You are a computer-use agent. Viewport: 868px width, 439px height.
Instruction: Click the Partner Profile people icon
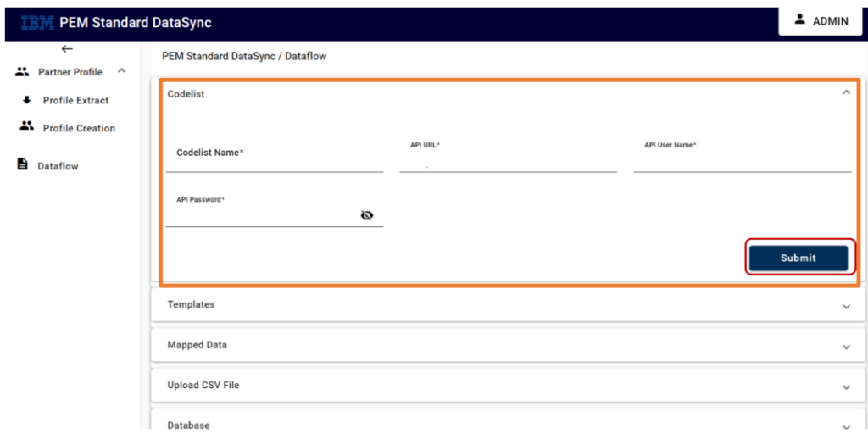pyautogui.click(x=22, y=71)
